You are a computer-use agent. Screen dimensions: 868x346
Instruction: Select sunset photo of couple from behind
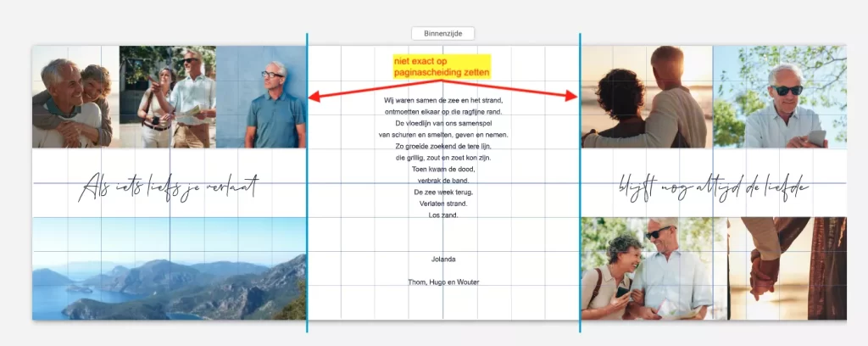click(x=646, y=97)
